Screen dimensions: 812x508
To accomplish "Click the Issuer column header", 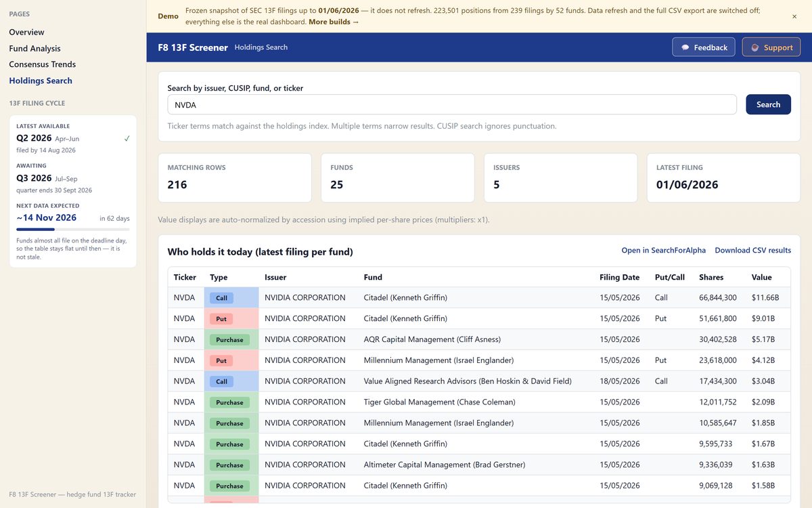I will (x=275, y=277).
